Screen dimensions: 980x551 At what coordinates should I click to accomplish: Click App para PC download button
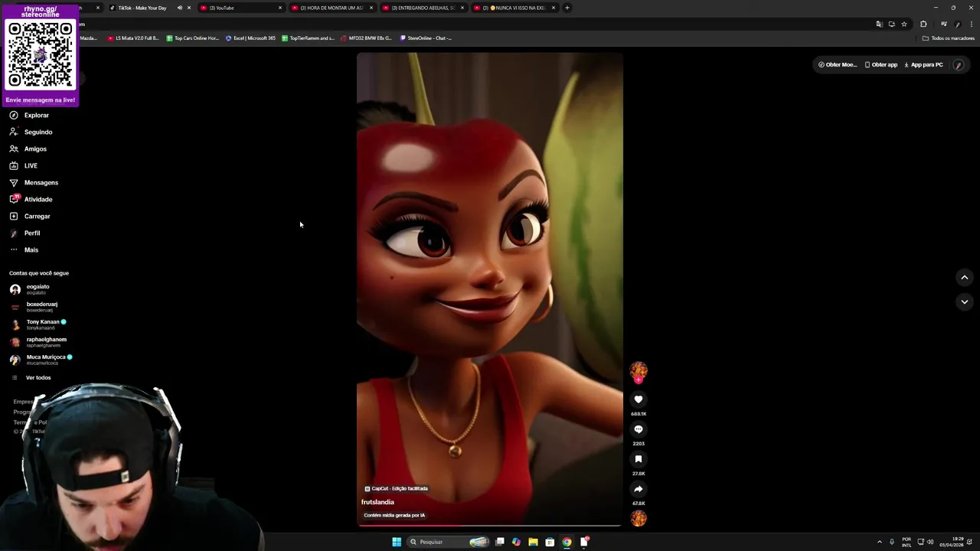923,64
